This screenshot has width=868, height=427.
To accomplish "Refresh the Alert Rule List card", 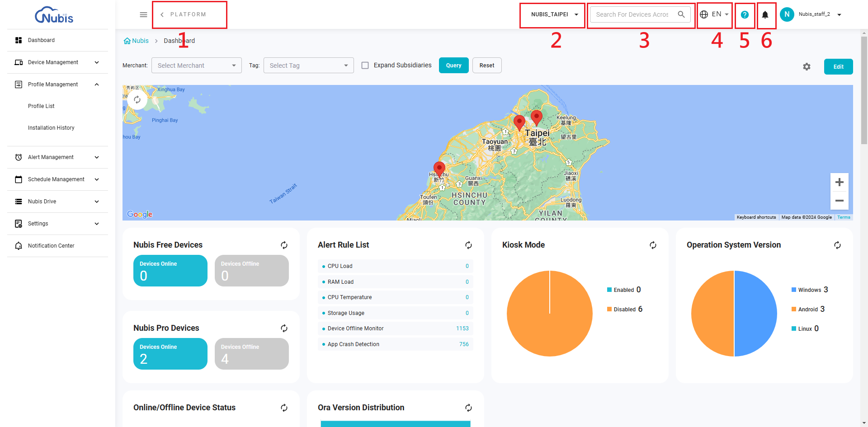I will click(x=468, y=245).
